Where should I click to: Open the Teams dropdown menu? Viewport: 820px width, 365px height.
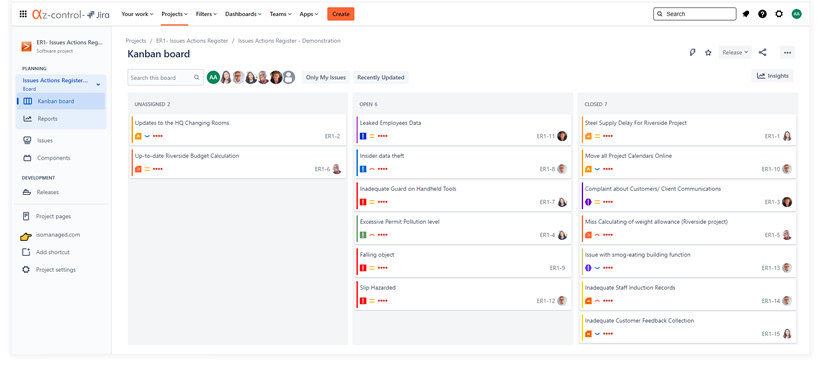coord(280,14)
